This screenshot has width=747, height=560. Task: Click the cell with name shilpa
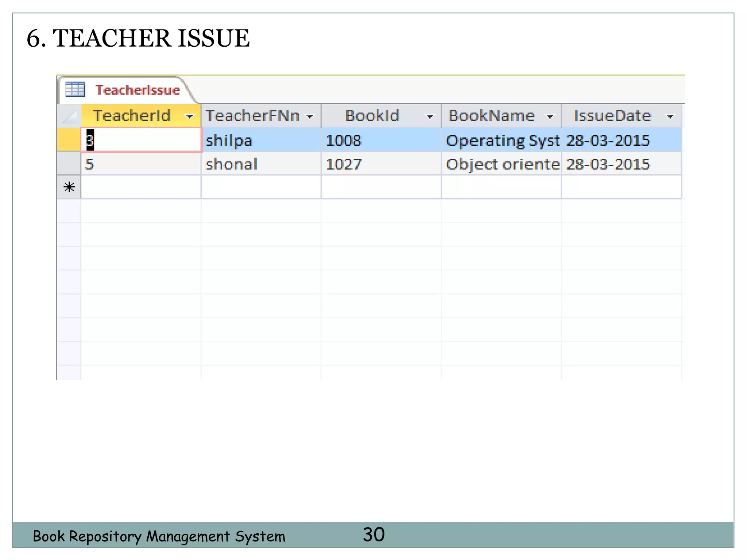pyautogui.click(x=261, y=140)
